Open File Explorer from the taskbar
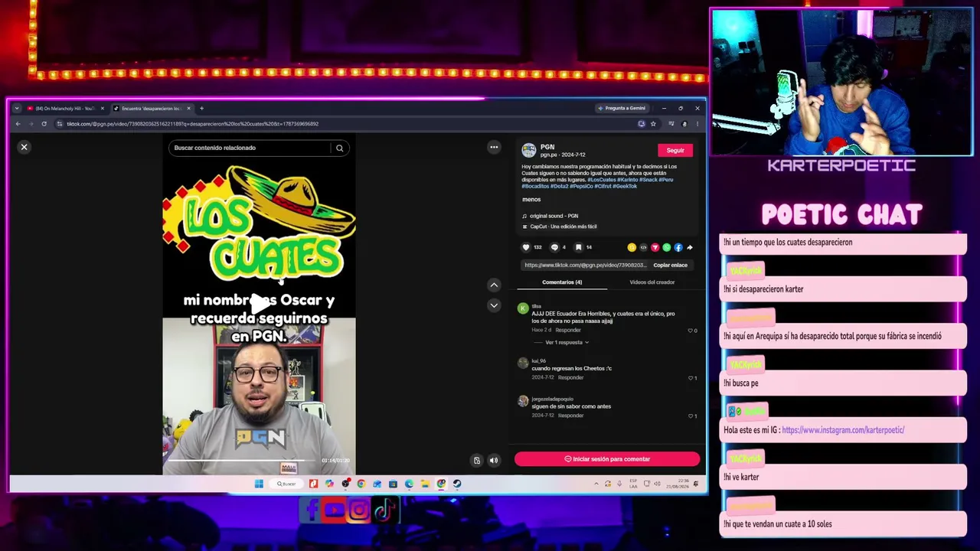 [425, 484]
